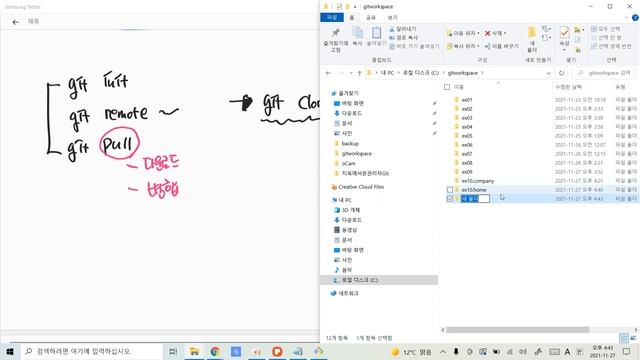This screenshot has height=360, width=640.
Task: Create a New folder (새 폴더) from the ribbon
Action: (x=532, y=40)
